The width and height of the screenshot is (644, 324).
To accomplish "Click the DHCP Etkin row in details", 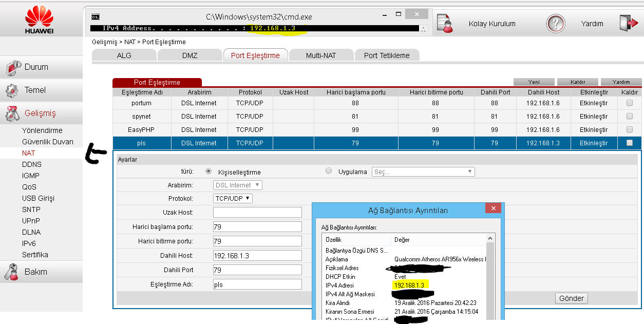I will (x=404, y=277).
